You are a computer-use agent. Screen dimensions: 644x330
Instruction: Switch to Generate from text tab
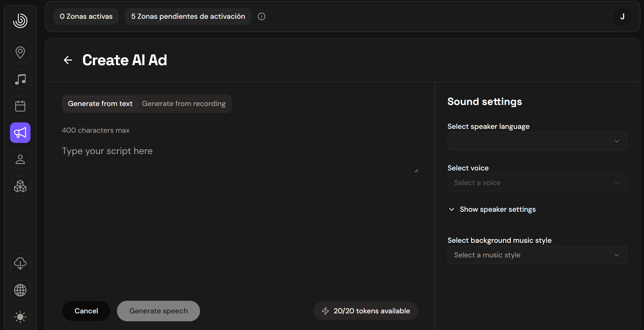tap(100, 104)
